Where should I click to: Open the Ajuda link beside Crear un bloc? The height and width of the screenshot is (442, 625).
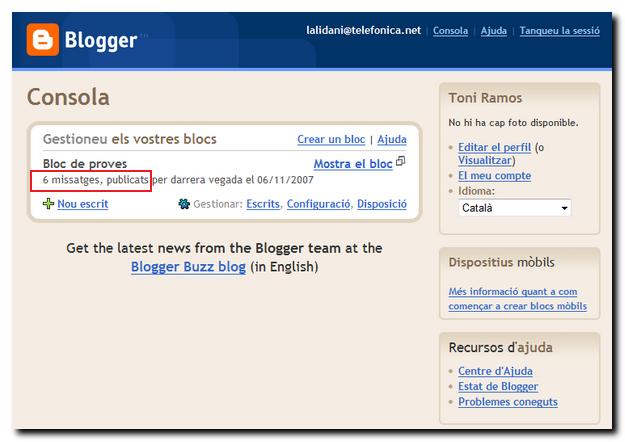tap(392, 139)
